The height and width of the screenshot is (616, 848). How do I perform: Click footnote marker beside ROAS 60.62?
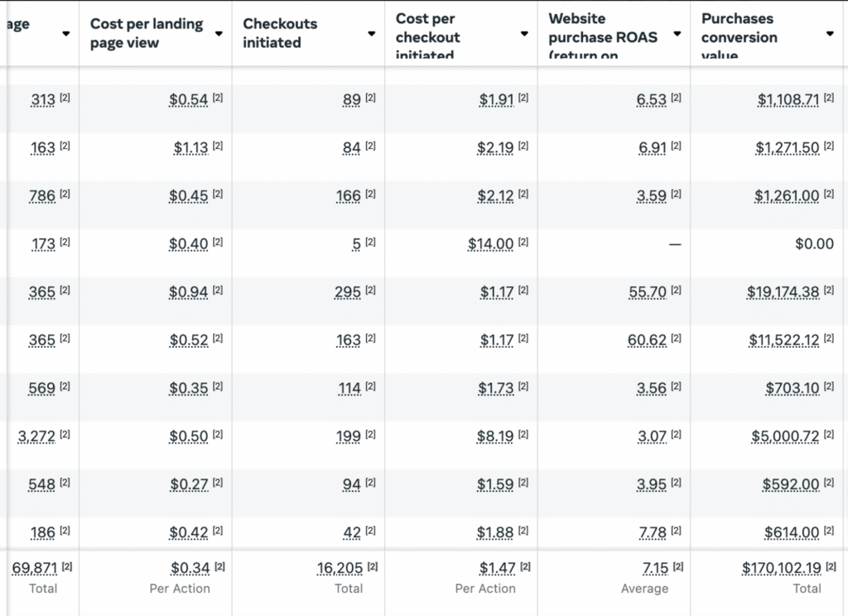(676, 339)
